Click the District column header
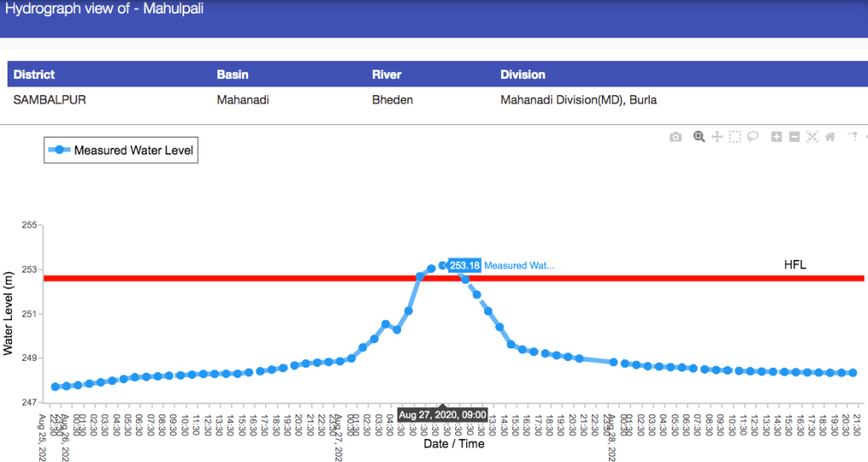This screenshot has width=868, height=462. tap(34, 75)
